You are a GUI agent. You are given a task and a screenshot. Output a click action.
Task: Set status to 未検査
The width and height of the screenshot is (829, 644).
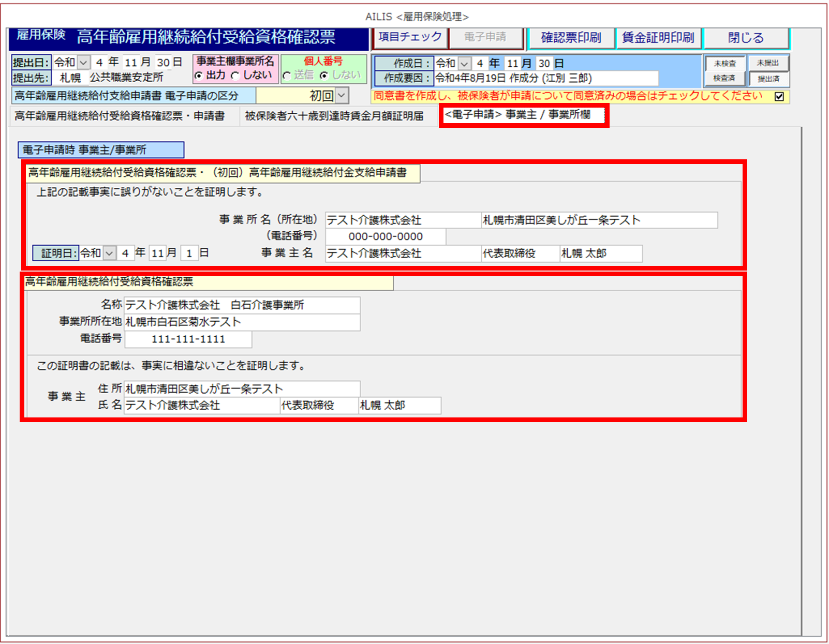point(724,64)
